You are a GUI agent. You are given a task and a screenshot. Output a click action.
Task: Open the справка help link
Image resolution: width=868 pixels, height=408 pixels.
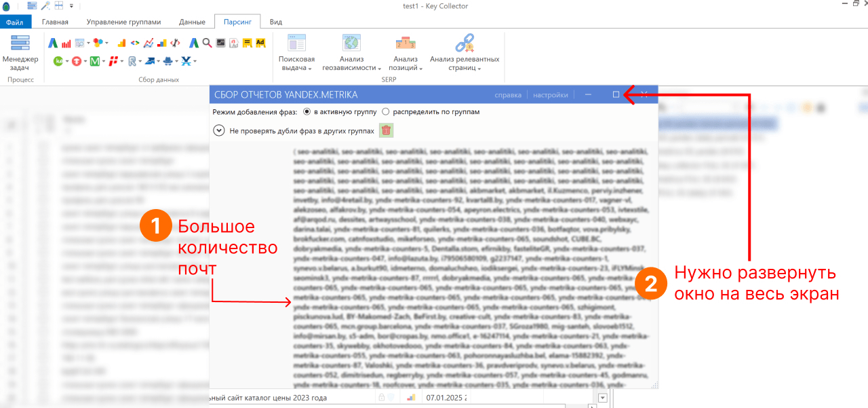pyautogui.click(x=508, y=95)
